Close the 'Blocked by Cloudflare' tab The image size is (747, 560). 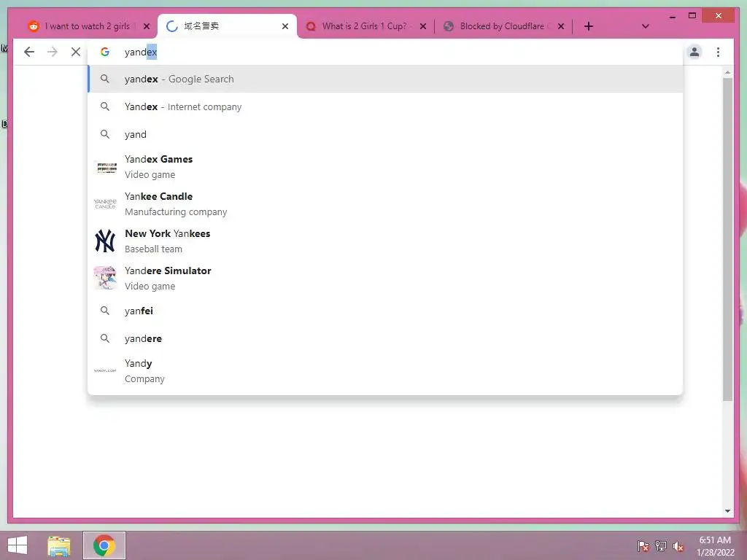point(561,26)
